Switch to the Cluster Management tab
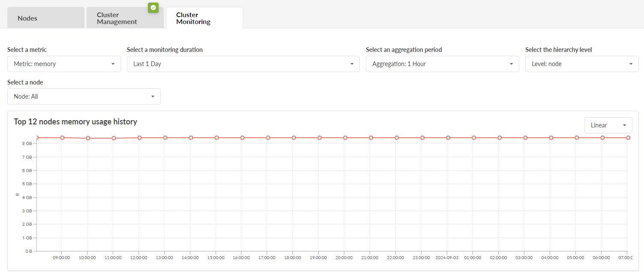Screen dimensions: 644x275 [x=124, y=18]
